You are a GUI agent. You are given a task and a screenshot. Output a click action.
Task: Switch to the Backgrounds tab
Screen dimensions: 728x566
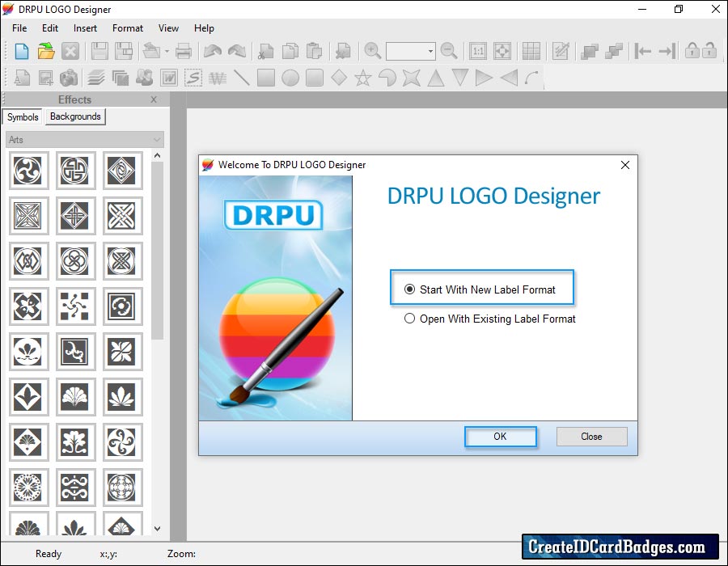coord(75,116)
